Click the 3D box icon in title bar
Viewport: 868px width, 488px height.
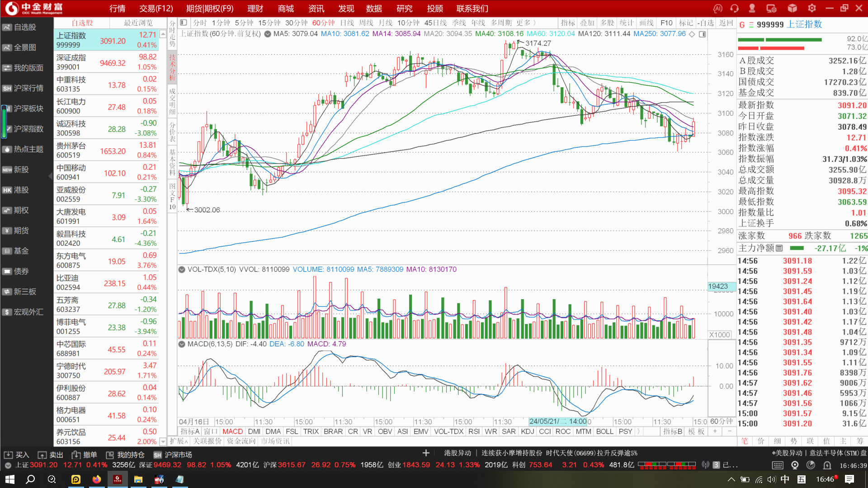coord(792,8)
